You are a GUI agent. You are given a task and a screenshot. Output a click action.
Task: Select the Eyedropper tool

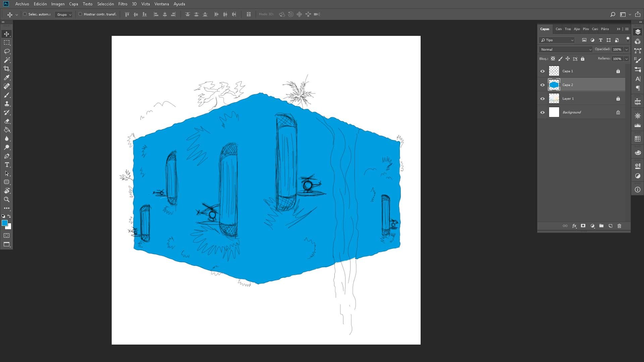[x=7, y=77]
